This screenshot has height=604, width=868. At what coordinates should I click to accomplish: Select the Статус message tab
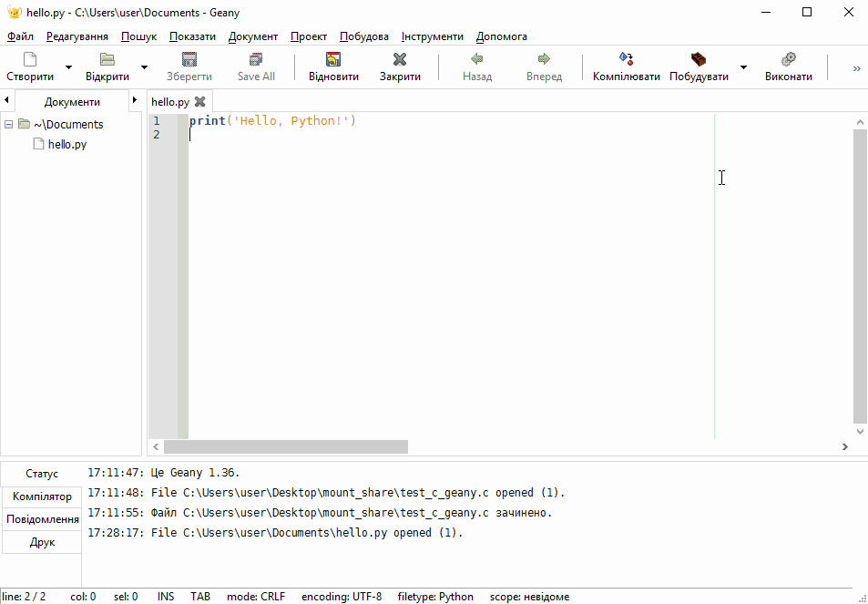click(42, 474)
